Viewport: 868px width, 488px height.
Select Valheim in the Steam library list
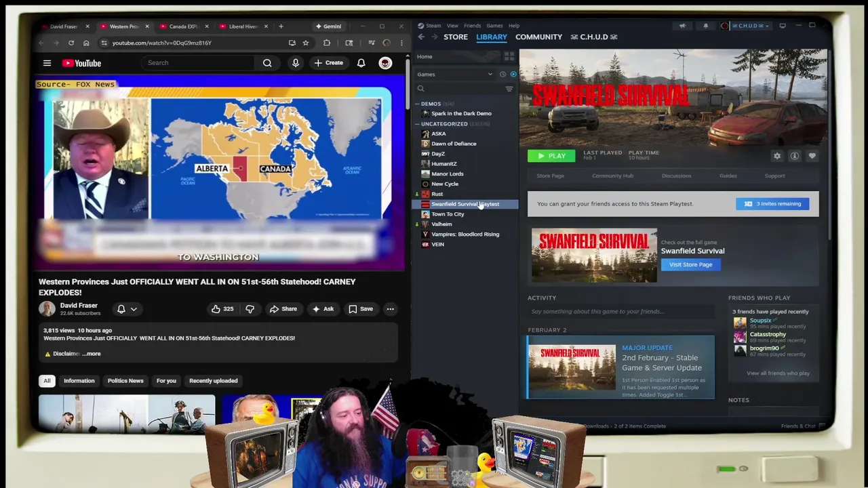pyautogui.click(x=441, y=224)
